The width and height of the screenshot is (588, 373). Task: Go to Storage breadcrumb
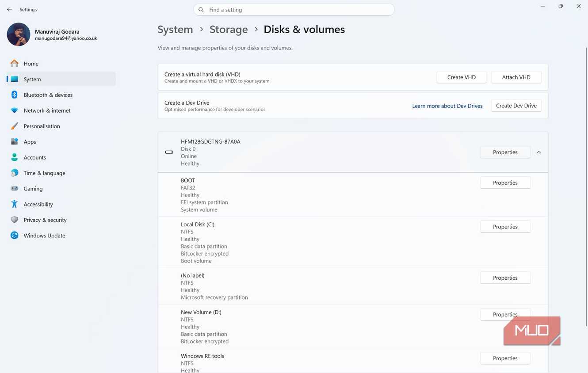(x=229, y=30)
